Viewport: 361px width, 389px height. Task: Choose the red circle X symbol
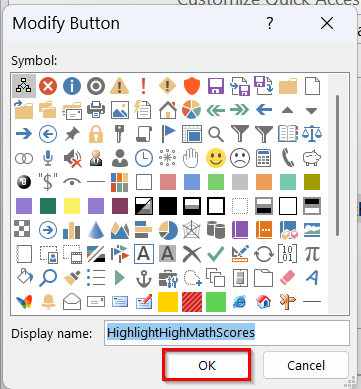tap(48, 86)
